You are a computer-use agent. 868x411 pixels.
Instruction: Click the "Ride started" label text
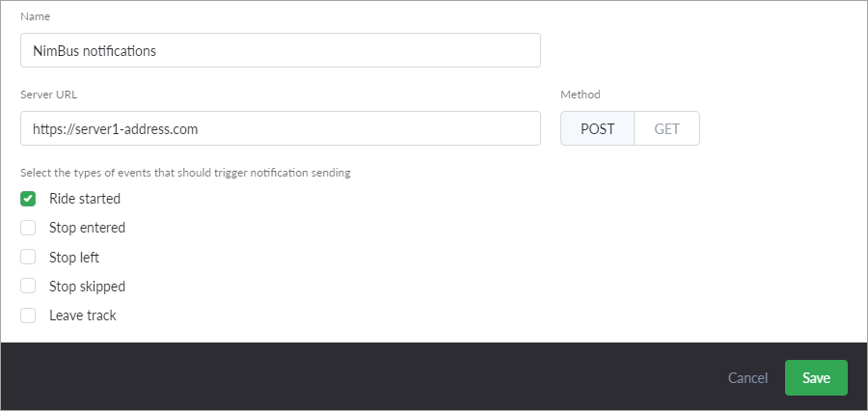click(85, 199)
